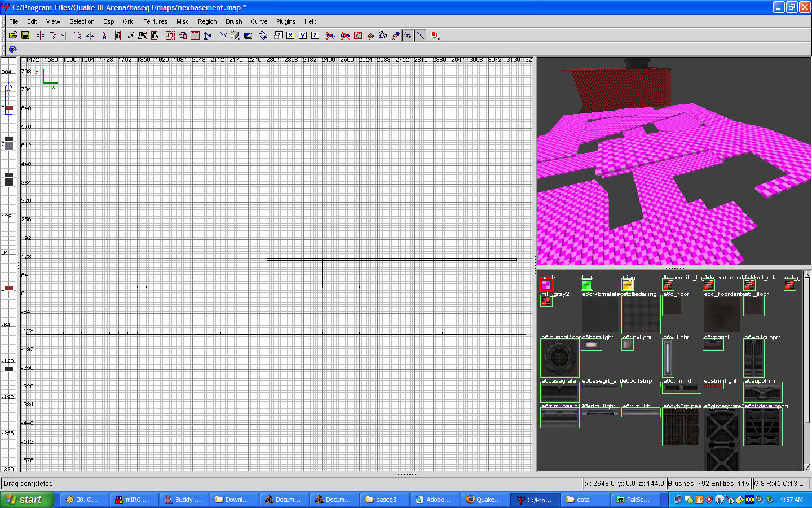812x508 pixels.
Task: Open the Textures menu
Action: pos(156,21)
